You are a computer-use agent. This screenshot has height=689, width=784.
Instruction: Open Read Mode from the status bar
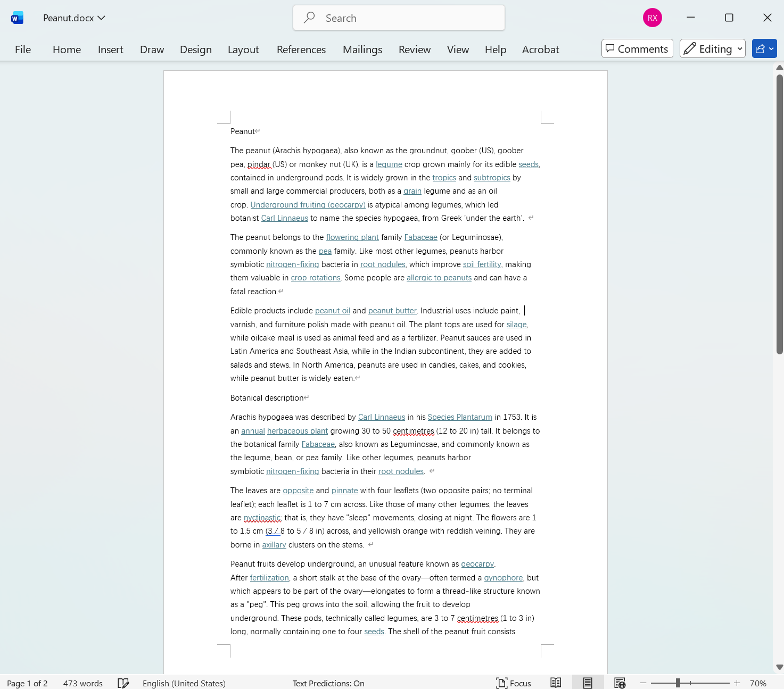(556, 683)
